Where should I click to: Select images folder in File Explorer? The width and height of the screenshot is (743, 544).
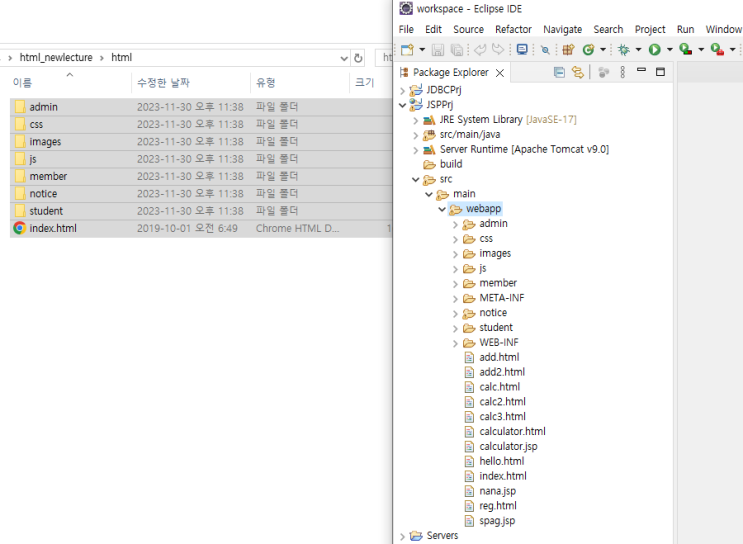(201, 142)
